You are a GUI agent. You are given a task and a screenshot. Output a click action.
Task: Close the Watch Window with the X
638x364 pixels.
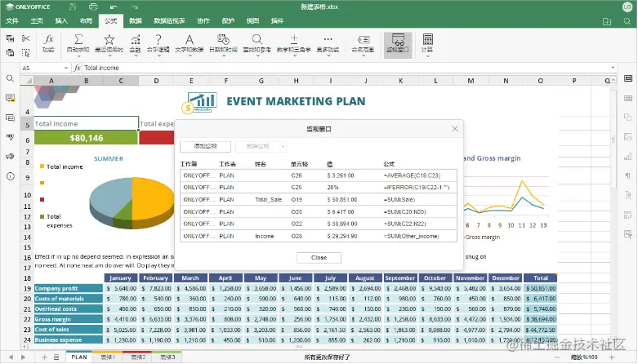455,129
